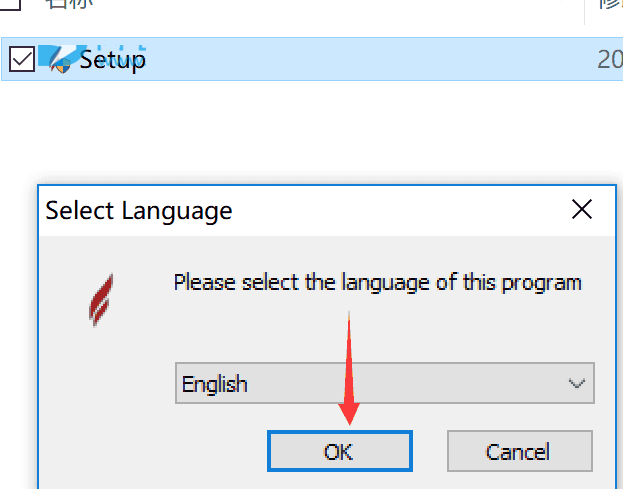Close the Select Language dialog
The image size is (623, 489).
582,209
